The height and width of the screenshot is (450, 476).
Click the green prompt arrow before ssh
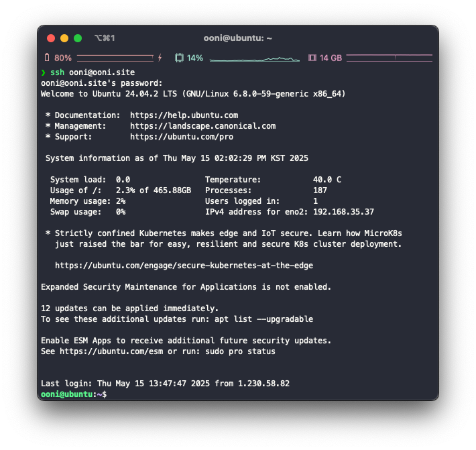click(x=44, y=72)
